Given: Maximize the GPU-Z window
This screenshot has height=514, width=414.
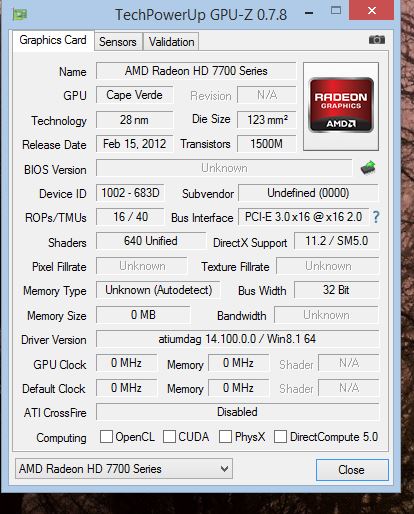Looking at the screenshot, I should pos(336,10).
